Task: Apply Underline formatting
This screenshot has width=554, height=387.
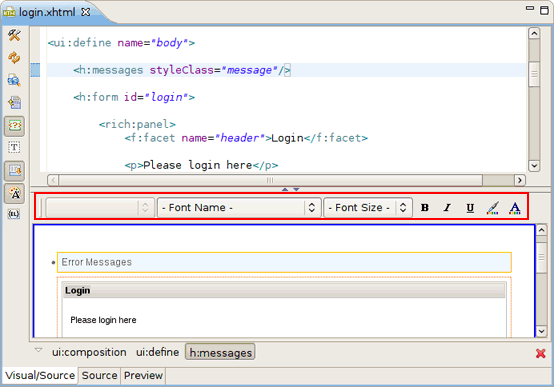Action: (x=470, y=207)
